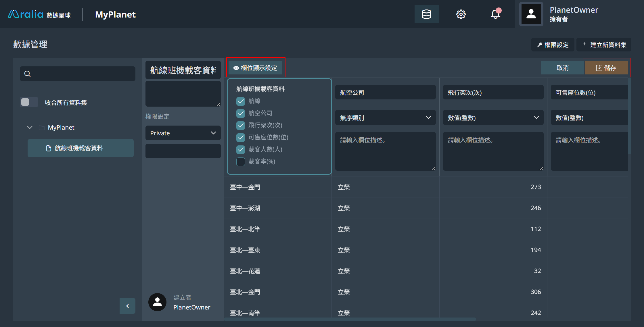Open 可售座位數 數值(整數) type dropdown

(x=589, y=118)
